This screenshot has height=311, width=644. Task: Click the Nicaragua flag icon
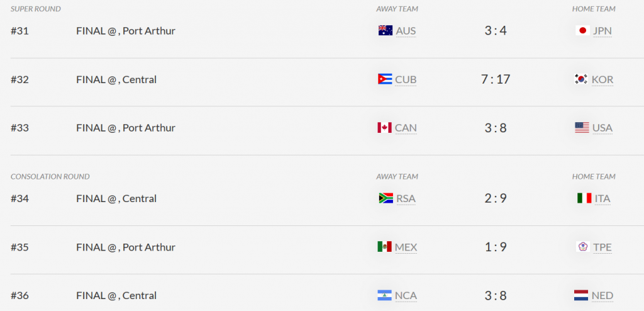tap(384, 295)
